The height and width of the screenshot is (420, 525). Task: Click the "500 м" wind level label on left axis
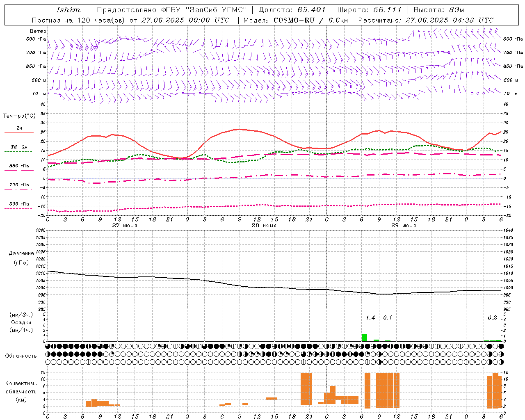click(39, 80)
